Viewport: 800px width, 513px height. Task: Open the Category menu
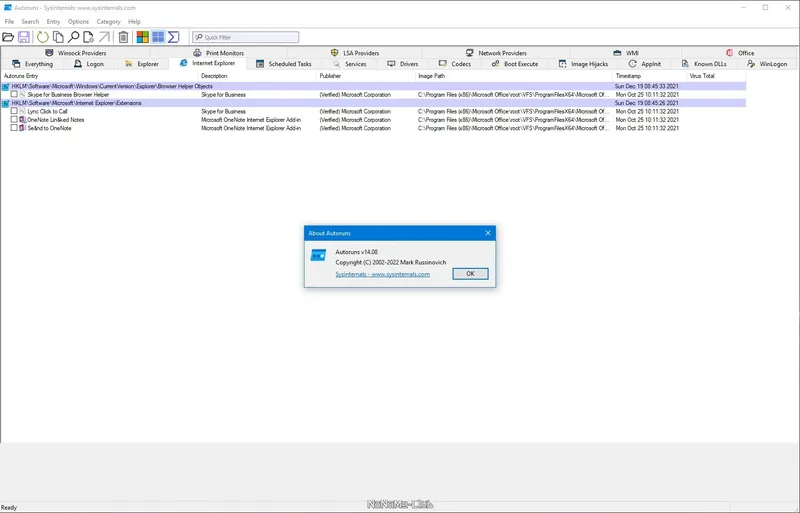108,21
